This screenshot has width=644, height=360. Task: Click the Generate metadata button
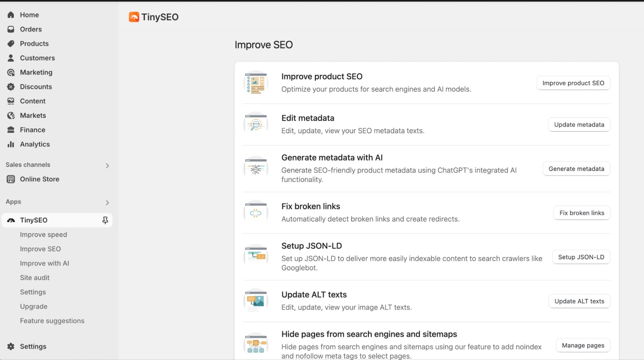pyautogui.click(x=576, y=169)
